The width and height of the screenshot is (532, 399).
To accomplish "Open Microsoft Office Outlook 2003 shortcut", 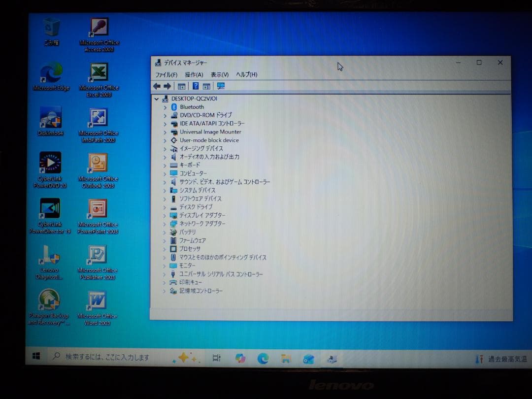I will [x=98, y=170].
